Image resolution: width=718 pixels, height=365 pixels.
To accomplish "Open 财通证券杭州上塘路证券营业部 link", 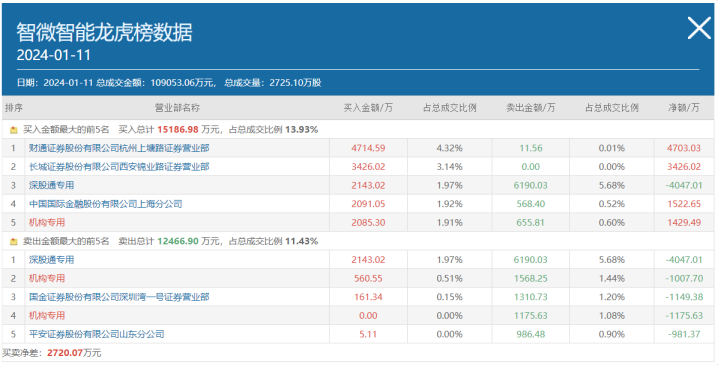I will click(x=119, y=148).
